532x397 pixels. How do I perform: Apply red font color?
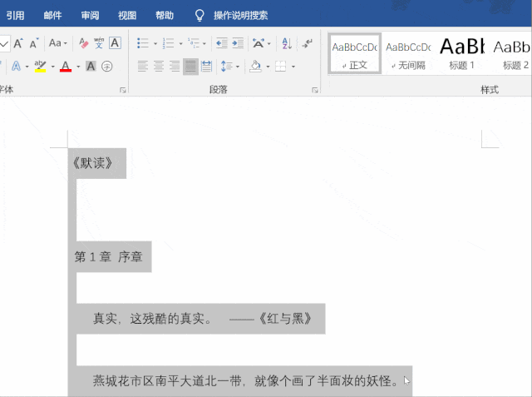(66, 67)
